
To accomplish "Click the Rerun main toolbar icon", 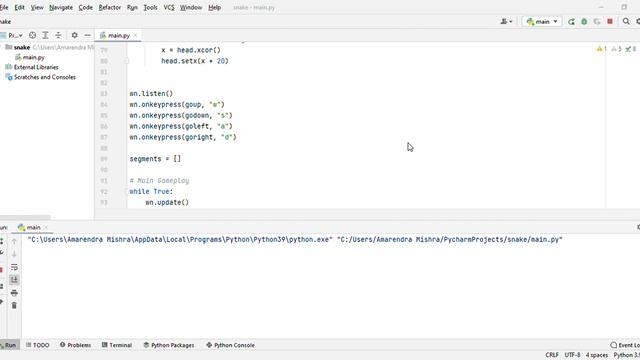I will tap(571, 22).
